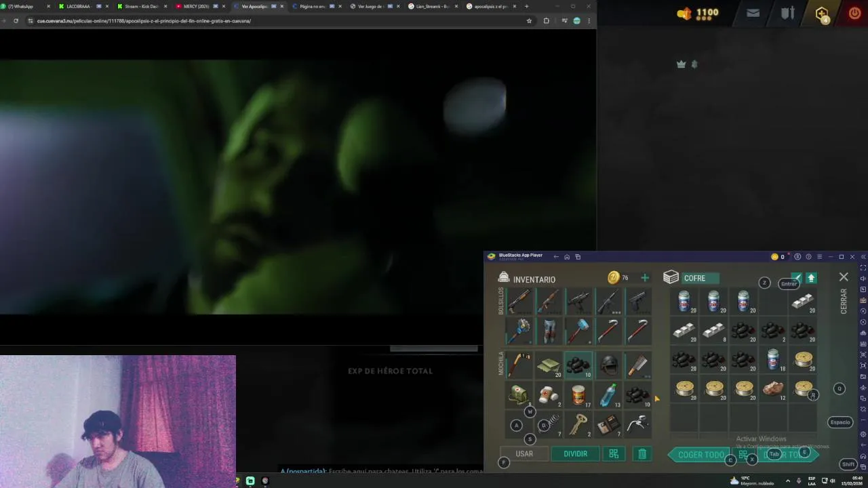Select the black tactical helmet in backpack
The image size is (868, 488).
pos(608,365)
